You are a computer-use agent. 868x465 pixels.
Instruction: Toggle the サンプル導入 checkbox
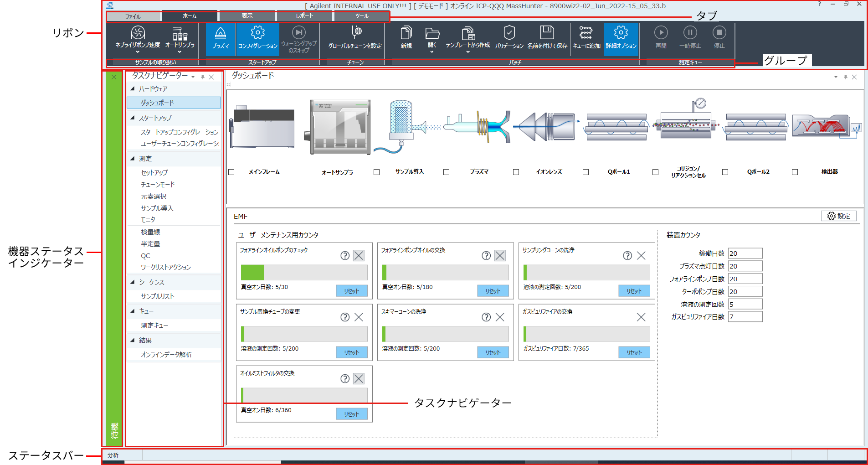pos(376,172)
